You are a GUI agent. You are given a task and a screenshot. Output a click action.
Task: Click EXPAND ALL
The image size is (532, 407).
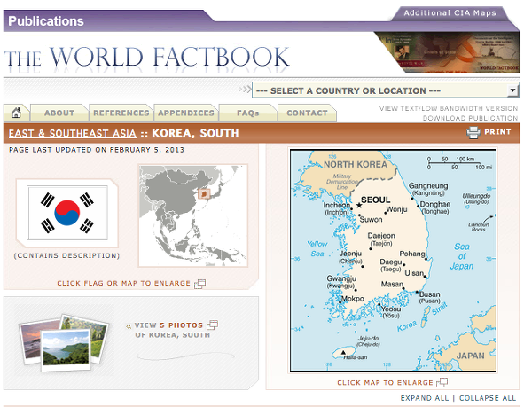point(425,398)
